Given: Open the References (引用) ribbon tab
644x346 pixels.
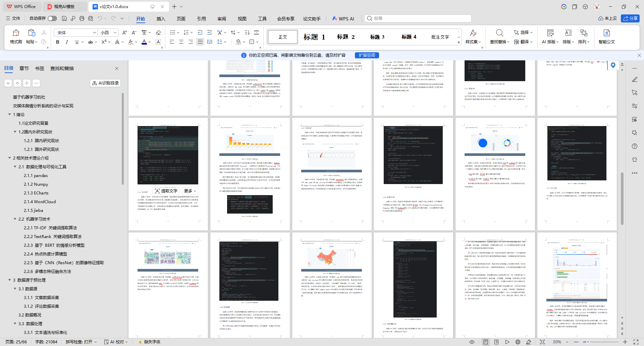Looking at the screenshot, I should click(201, 19).
